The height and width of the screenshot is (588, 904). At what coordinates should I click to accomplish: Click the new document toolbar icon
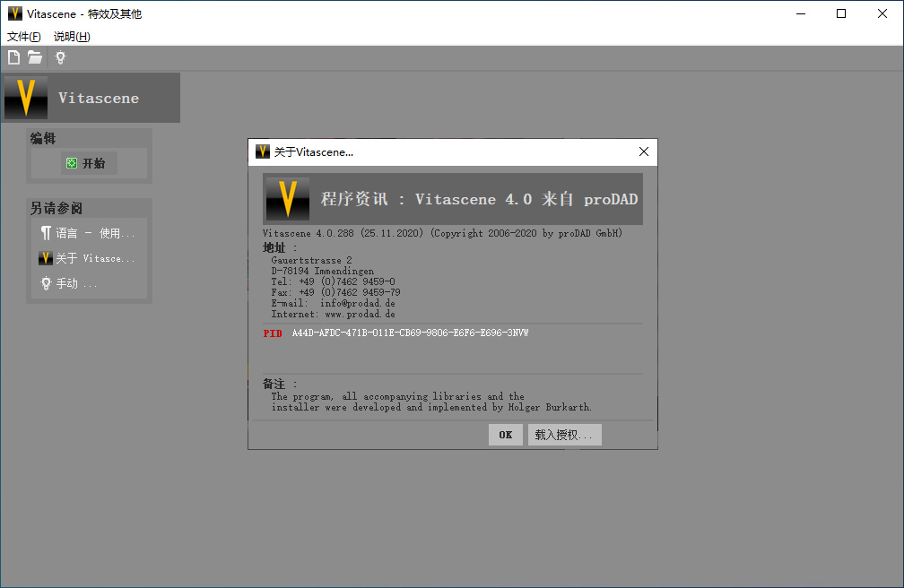(x=13, y=57)
